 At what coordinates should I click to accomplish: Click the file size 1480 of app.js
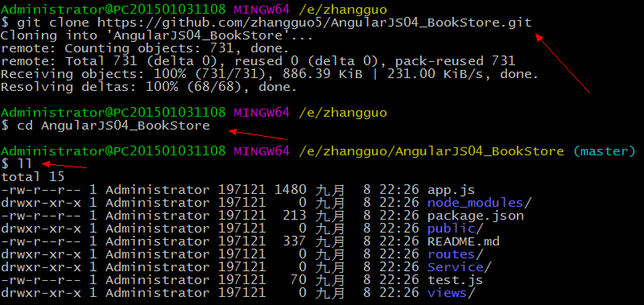pos(291,190)
